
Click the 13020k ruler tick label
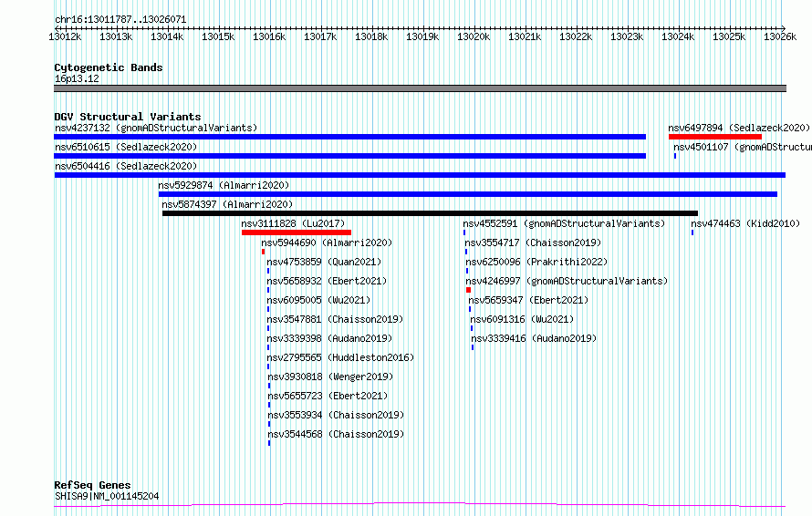(474, 36)
